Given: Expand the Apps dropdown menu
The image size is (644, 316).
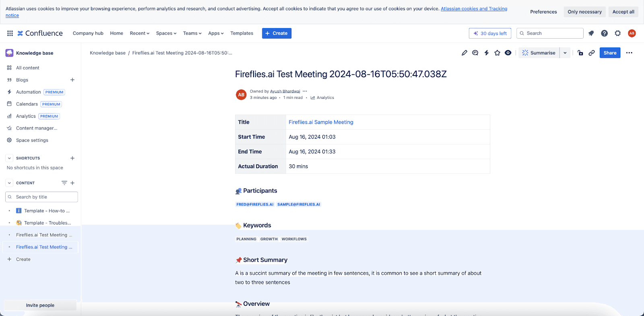Looking at the screenshot, I should (x=216, y=33).
